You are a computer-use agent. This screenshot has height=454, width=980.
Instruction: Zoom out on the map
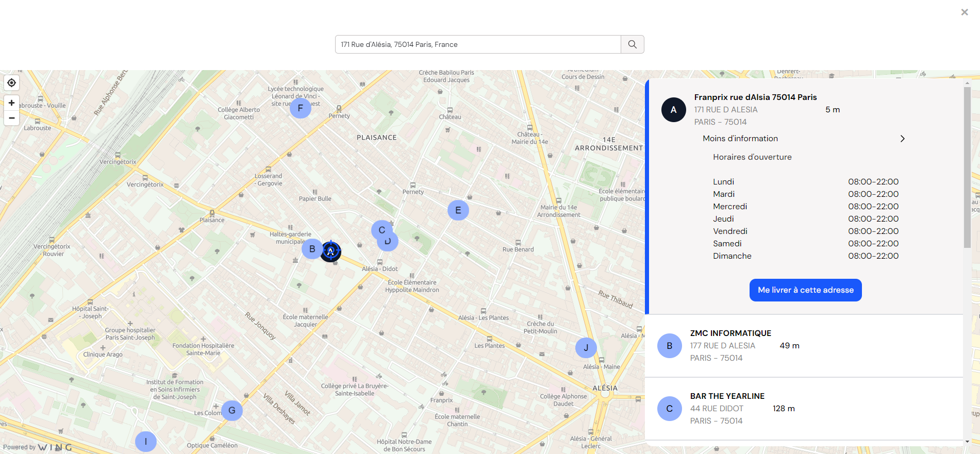[x=11, y=118]
